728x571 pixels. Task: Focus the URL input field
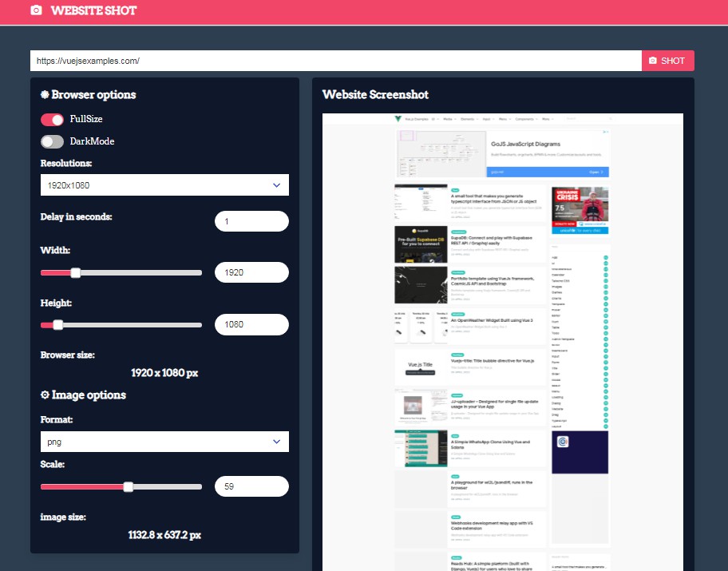point(335,61)
